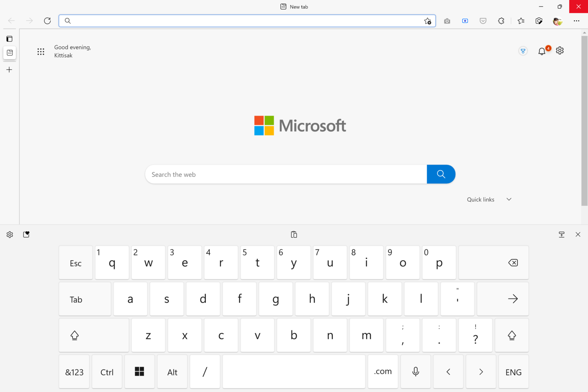Viewport: 588px width, 392px height.
Task: Tap the period colon key
Action: click(439, 335)
